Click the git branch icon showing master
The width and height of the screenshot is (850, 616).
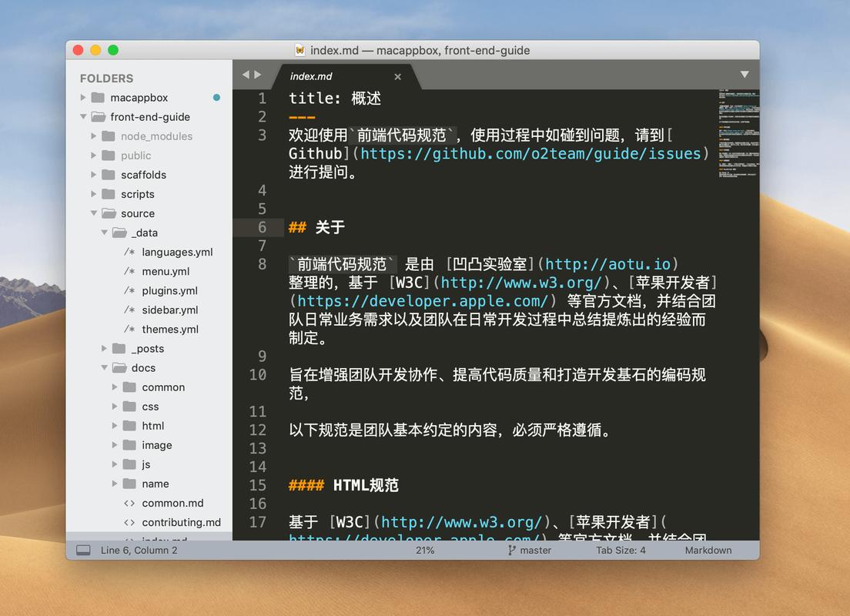tap(510, 550)
